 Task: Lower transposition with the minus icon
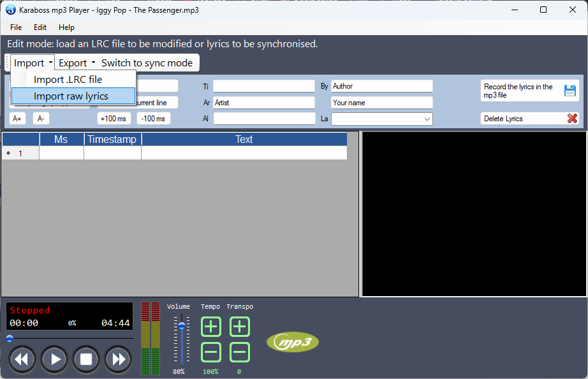(x=239, y=352)
